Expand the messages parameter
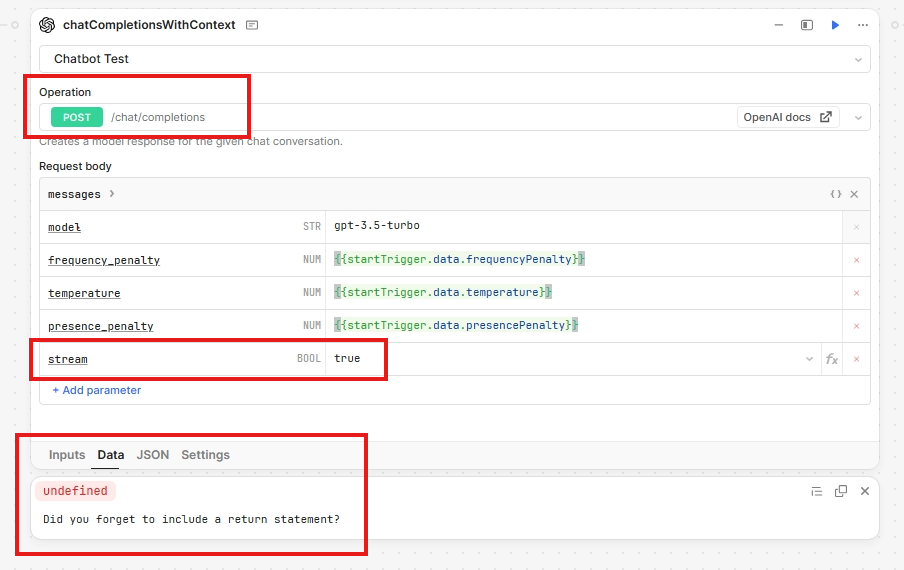Image resolution: width=904 pixels, height=570 pixels. point(111,194)
